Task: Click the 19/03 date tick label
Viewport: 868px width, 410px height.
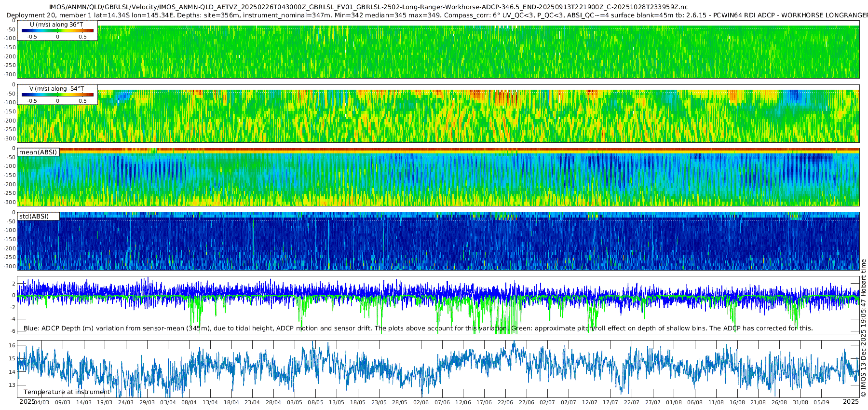Action: (105, 402)
